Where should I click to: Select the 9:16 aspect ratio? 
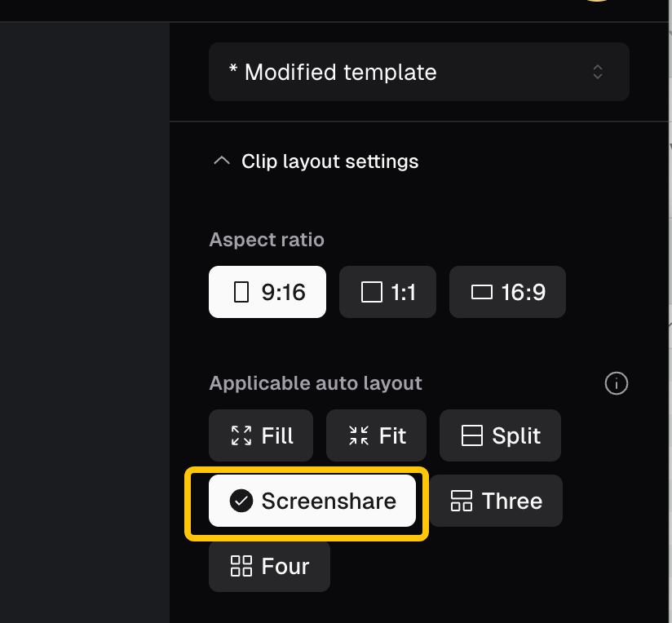pyautogui.click(x=267, y=292)
